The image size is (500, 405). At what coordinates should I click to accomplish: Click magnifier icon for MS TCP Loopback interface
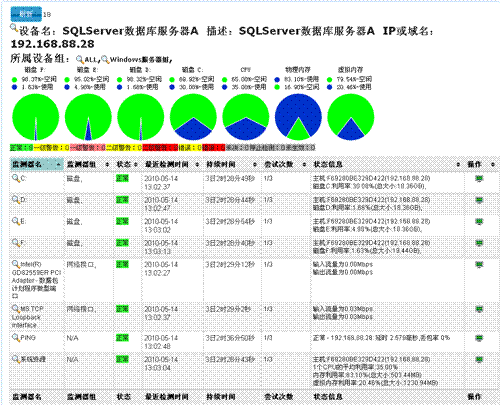(x=16, y=308)
